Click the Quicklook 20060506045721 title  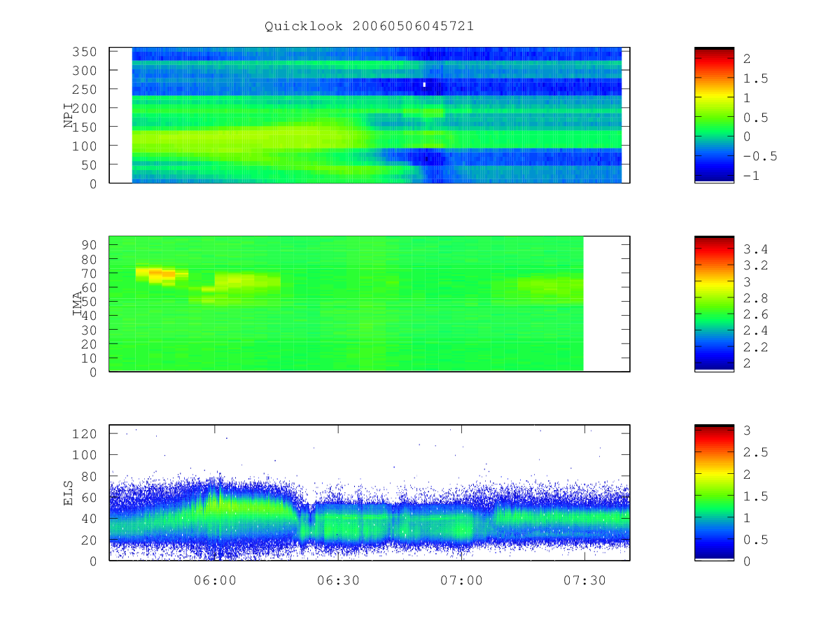coord(369,26)
